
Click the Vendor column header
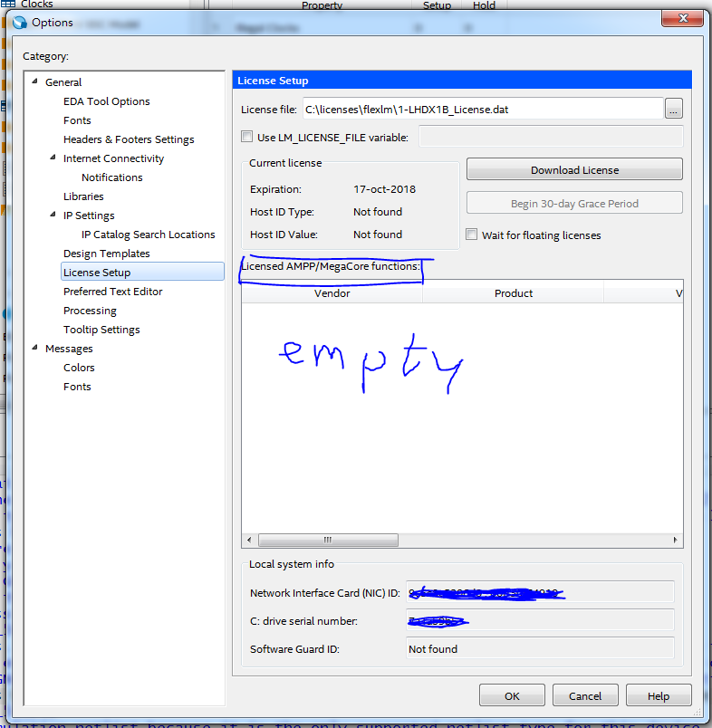click(x=332, y=293)
